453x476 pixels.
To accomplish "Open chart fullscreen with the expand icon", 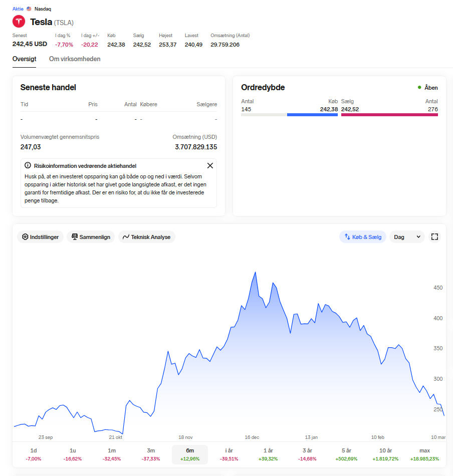I will click(x=434, y=237).
